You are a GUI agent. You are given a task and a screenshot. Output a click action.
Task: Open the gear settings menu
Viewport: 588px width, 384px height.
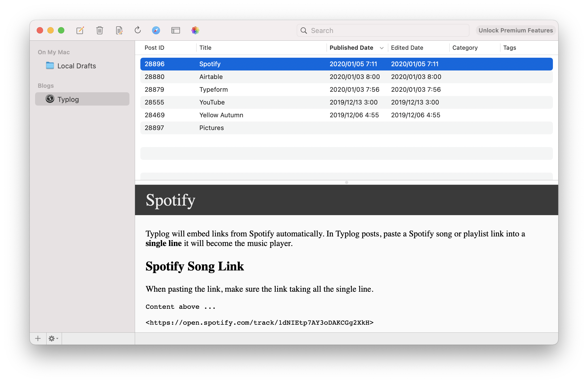click(x=53, y=339)
